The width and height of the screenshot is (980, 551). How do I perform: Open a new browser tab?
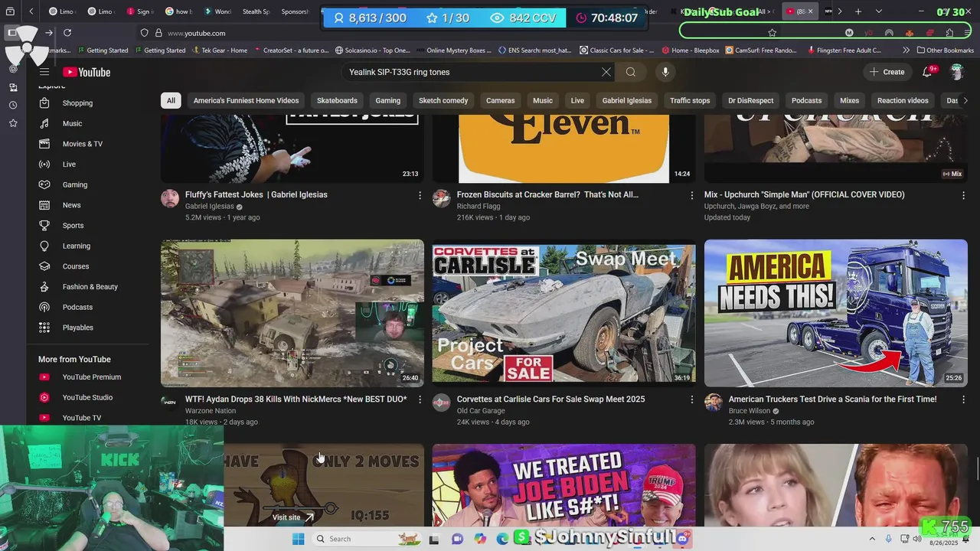[858, 11]
